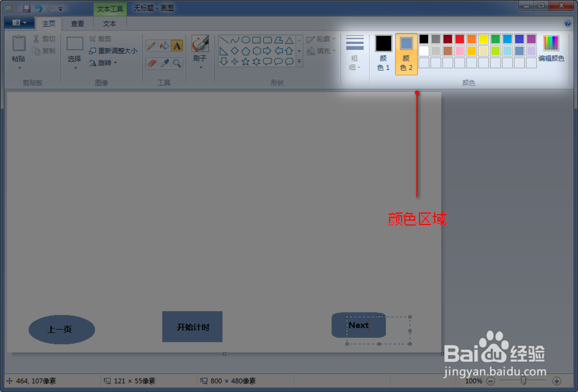Switch to the Text (文本) tab
This screenshot has height=392, width=578.
[x=109, y=24]
